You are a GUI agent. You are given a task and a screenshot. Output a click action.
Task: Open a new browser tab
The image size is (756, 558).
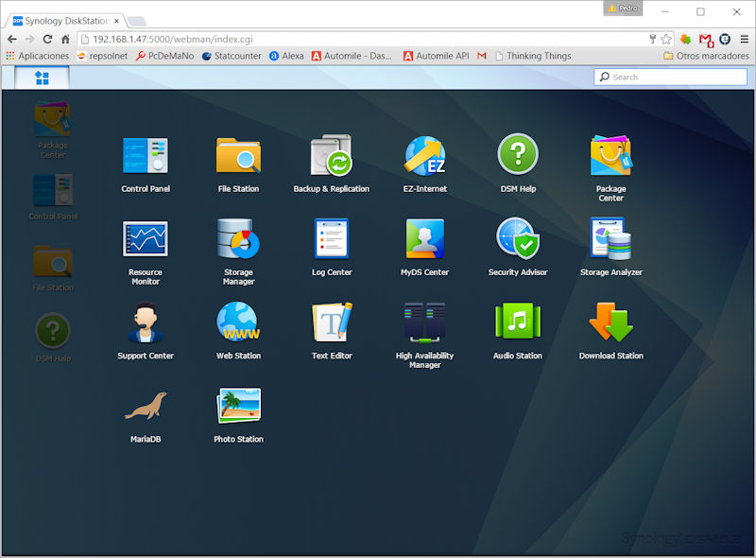pos(137,21)
